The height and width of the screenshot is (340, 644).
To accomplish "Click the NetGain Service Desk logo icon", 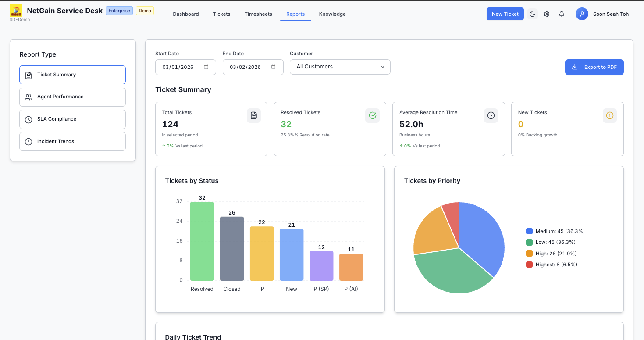I will click(x=16, y=11).
